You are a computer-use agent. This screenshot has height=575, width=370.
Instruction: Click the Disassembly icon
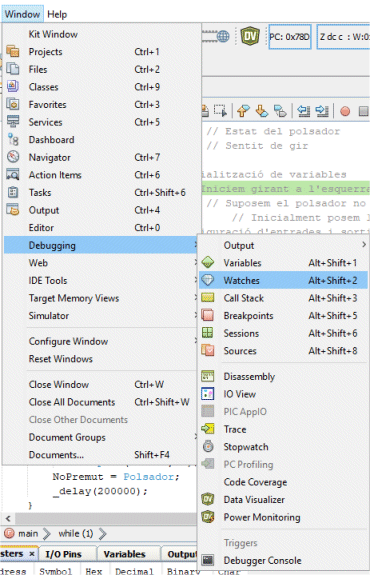coord(208,376)
